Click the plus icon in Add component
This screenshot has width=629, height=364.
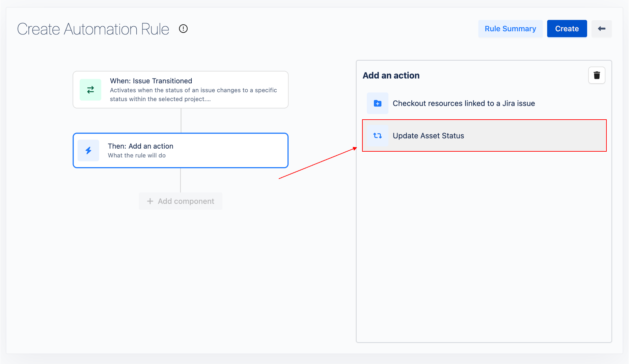tap(150, 201)
